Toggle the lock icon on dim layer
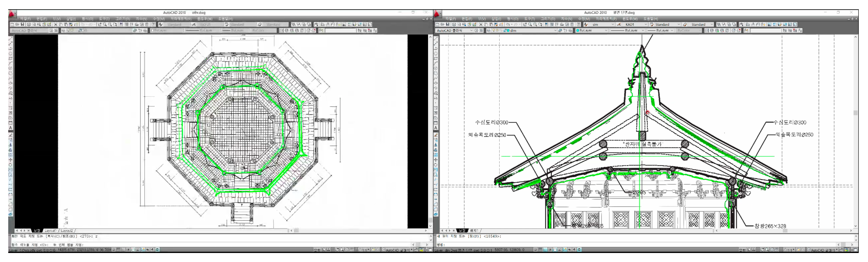 pos(504,31)
